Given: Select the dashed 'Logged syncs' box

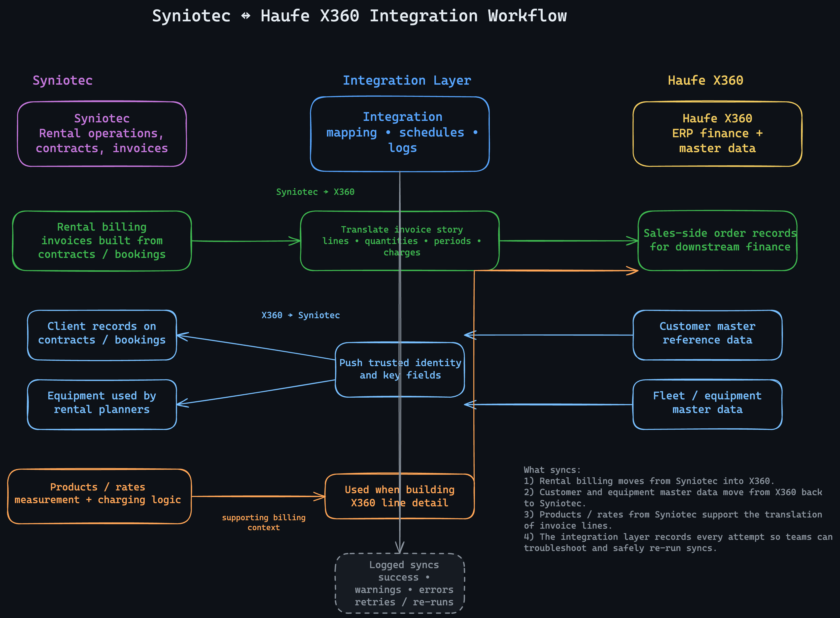Looking at the screenshot, I should click(x=400, y=583).
